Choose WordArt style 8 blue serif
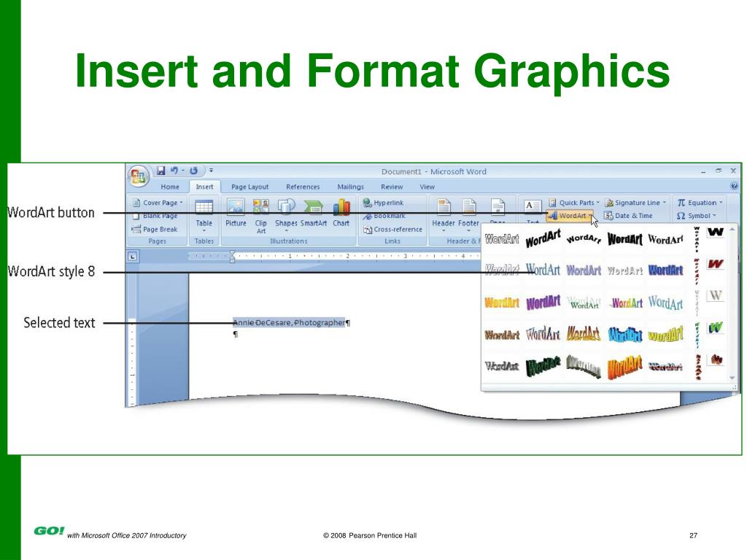 point(543,270)
